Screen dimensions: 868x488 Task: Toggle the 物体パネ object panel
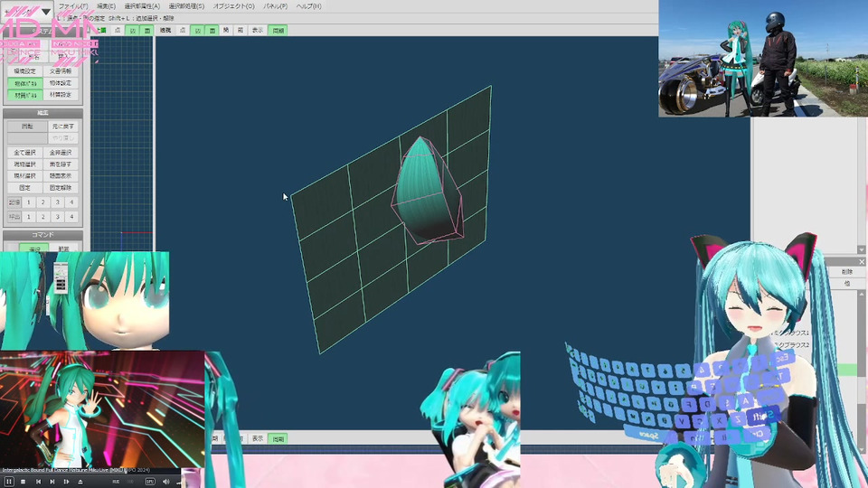[25, 83]
